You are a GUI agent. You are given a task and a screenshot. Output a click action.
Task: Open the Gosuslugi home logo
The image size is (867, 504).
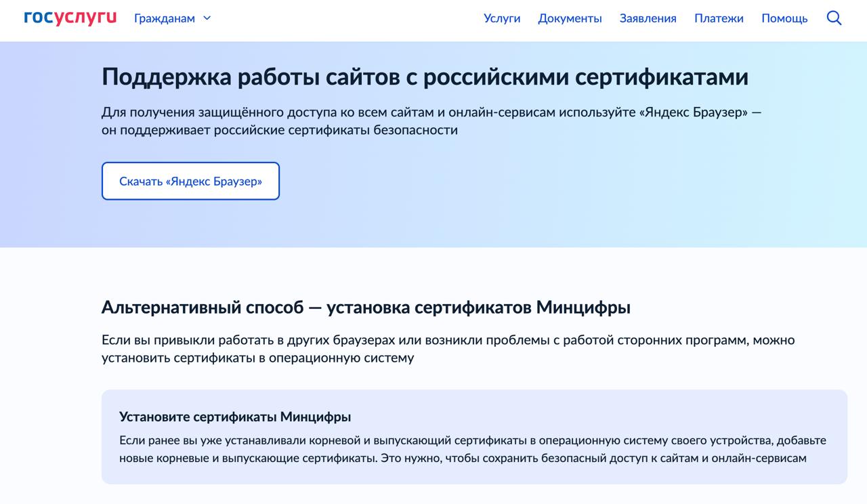tap(70, 18)
